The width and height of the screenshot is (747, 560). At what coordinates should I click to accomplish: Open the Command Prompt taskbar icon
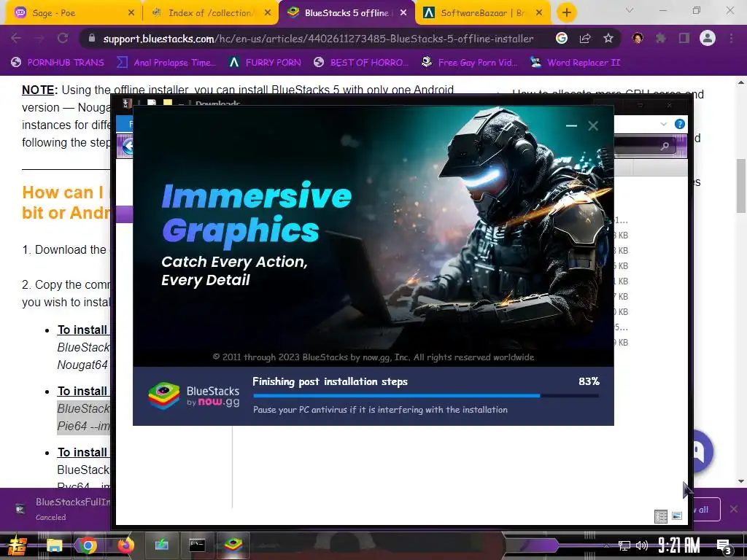[197, 545]
